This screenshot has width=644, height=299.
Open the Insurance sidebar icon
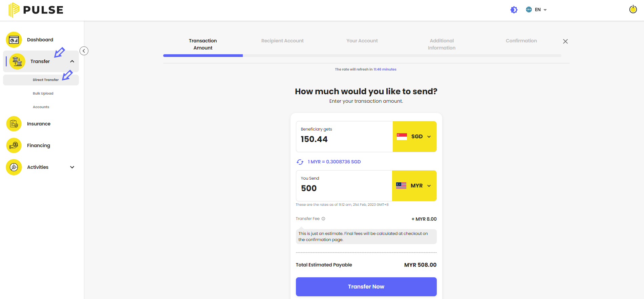tap(14, 124)
